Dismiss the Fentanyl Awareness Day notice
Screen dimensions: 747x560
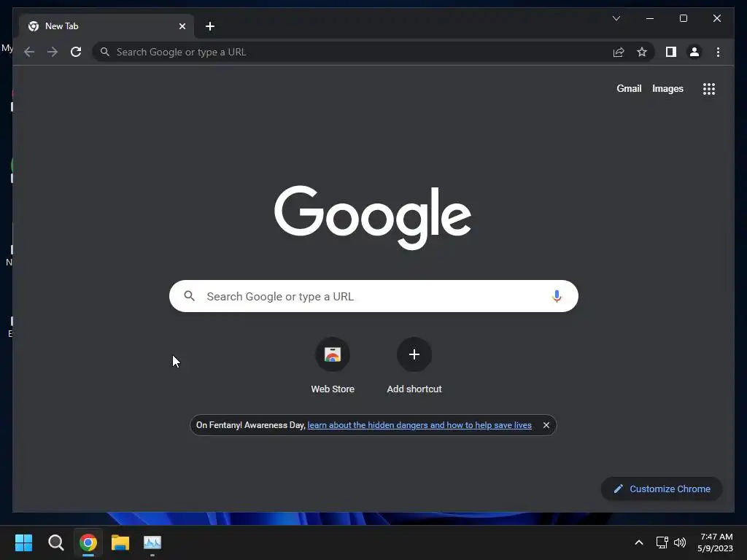click(x=546, y=425)
